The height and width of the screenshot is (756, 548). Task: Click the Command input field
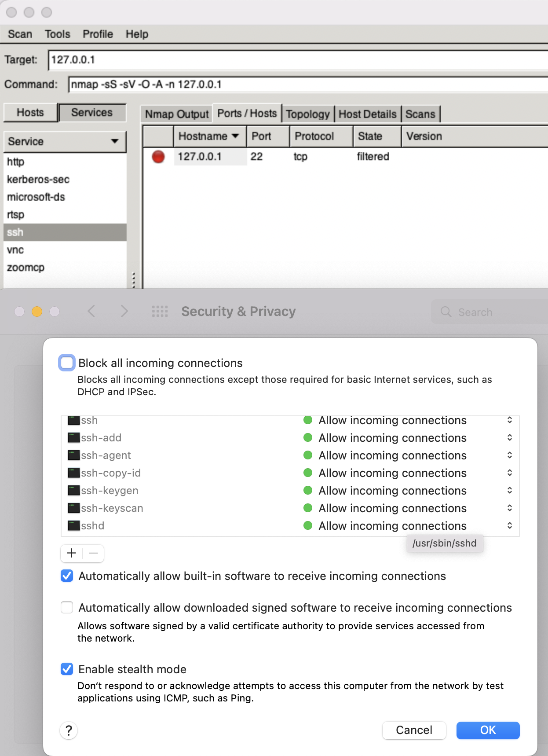coord(308,84)
